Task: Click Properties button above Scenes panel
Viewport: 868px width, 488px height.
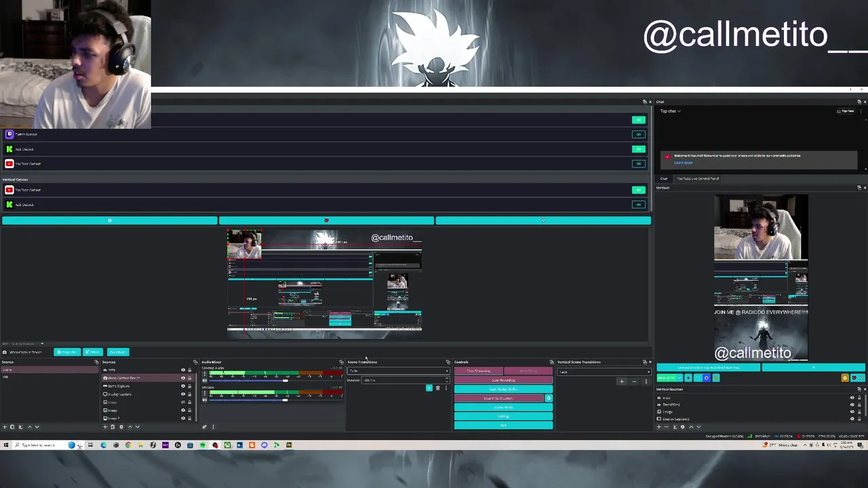Action: (67, 352)
